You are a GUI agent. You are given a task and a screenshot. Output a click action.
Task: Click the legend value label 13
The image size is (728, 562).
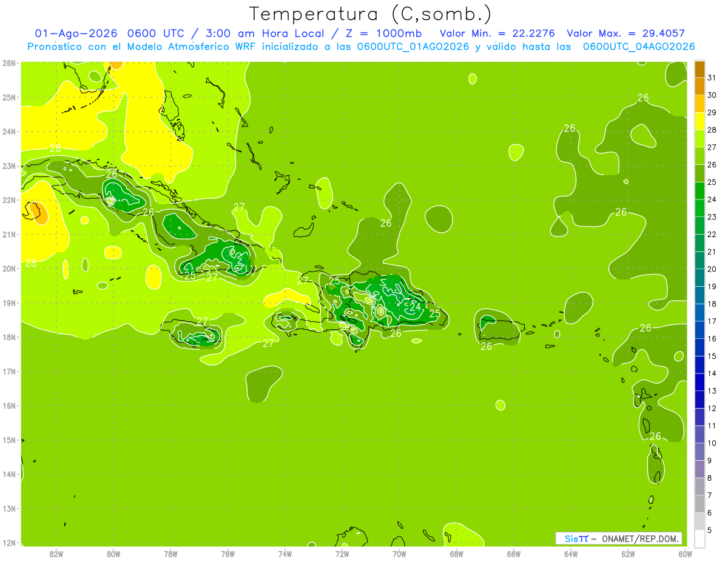pos(712,391)
